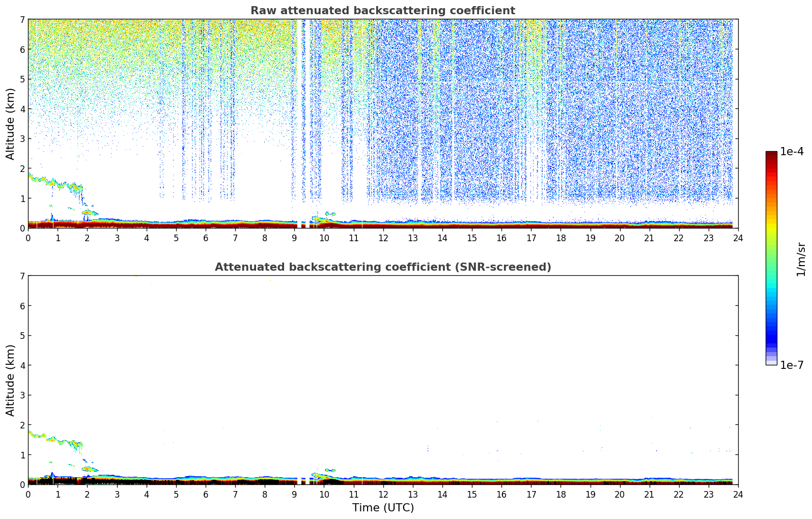Click the descending cloud layer before 2 UTC in SNR-screened plot

click(56, 441)
